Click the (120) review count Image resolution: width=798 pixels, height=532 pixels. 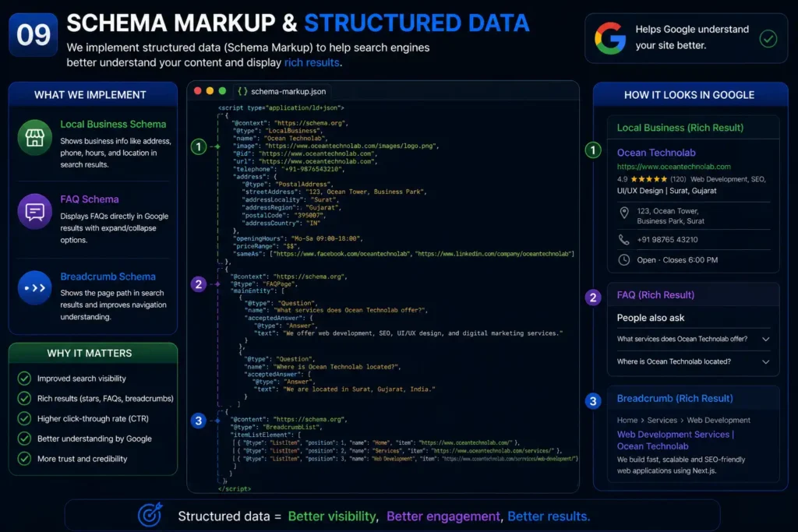(x=678, y=179)
